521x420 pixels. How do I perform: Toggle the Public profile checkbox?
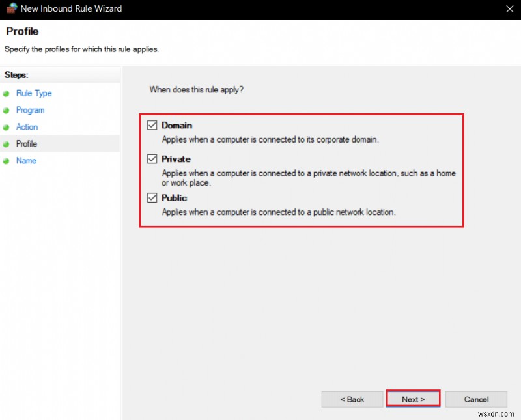click(x=153, y=198)
